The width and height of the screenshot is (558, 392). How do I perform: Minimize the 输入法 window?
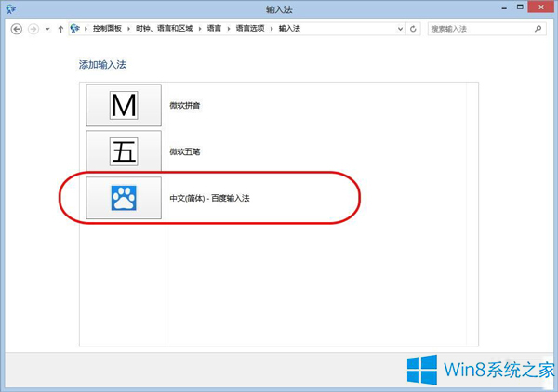tap(504, 8)
